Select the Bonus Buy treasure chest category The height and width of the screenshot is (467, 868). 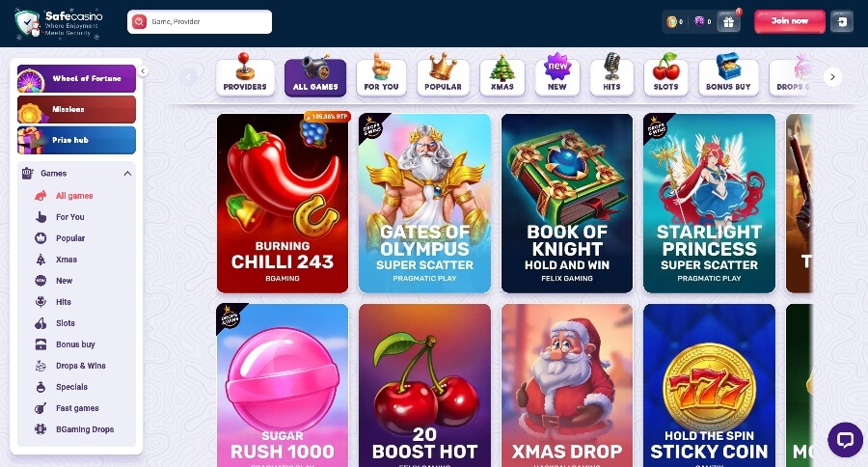pos(728,76)
